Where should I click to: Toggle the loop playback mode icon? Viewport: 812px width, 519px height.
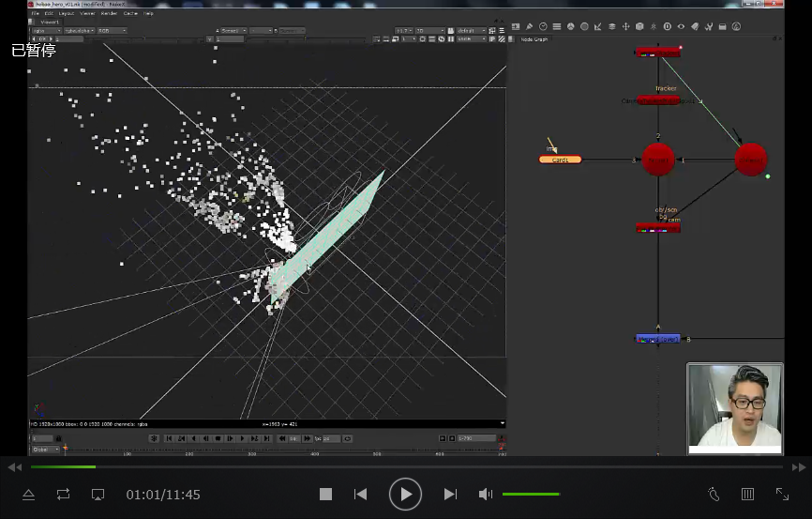pyautogui.click(x=63, y=494)
